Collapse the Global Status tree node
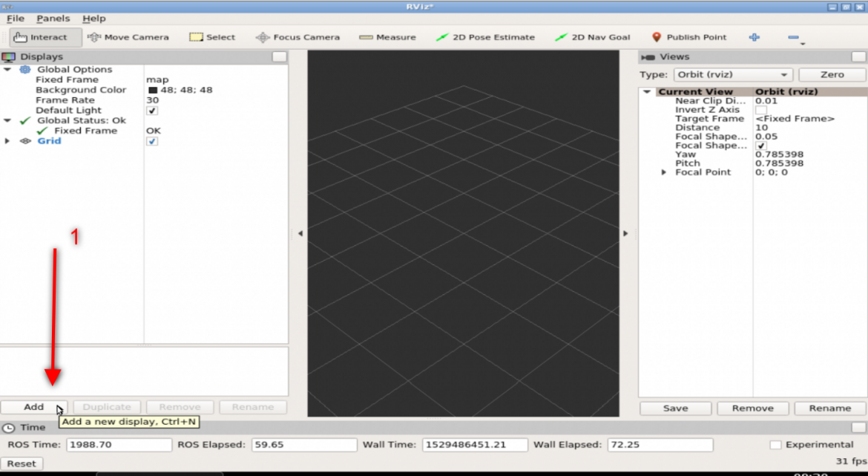868x476 pixels. click(7, 120)
